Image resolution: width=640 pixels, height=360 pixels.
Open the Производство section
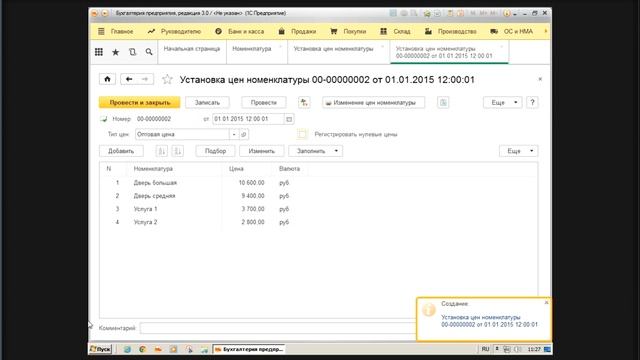451,31
